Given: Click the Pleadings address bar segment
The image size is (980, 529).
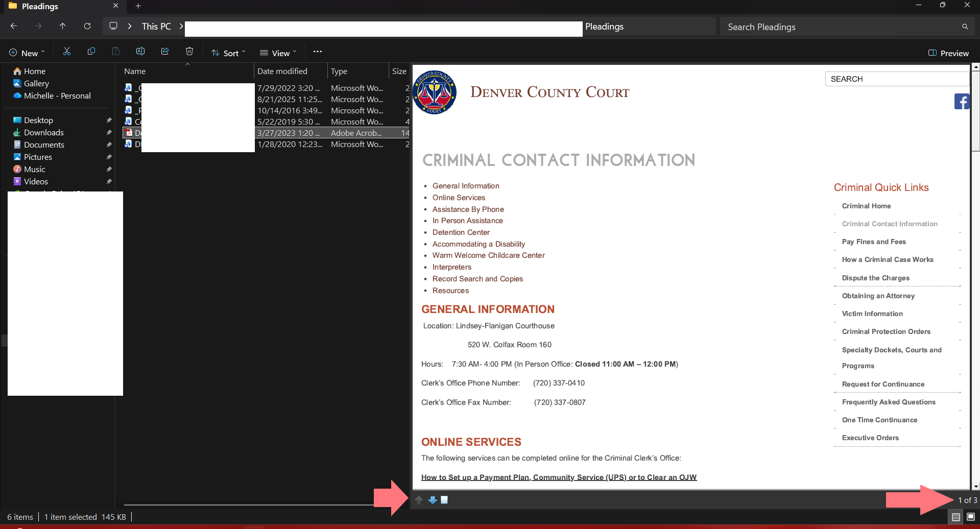Looking at the screenshot, I should [604, 26].
